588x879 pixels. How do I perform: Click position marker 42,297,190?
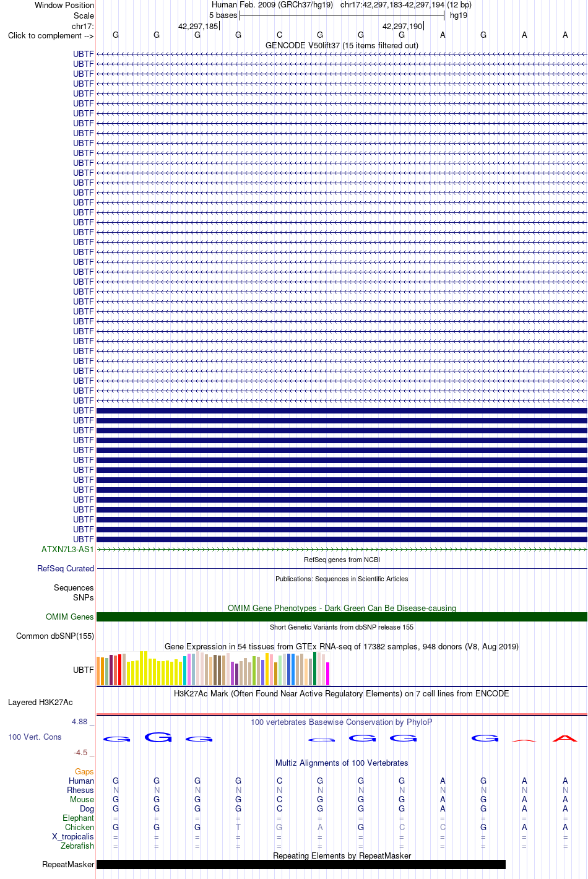click(x=402, y=26)
